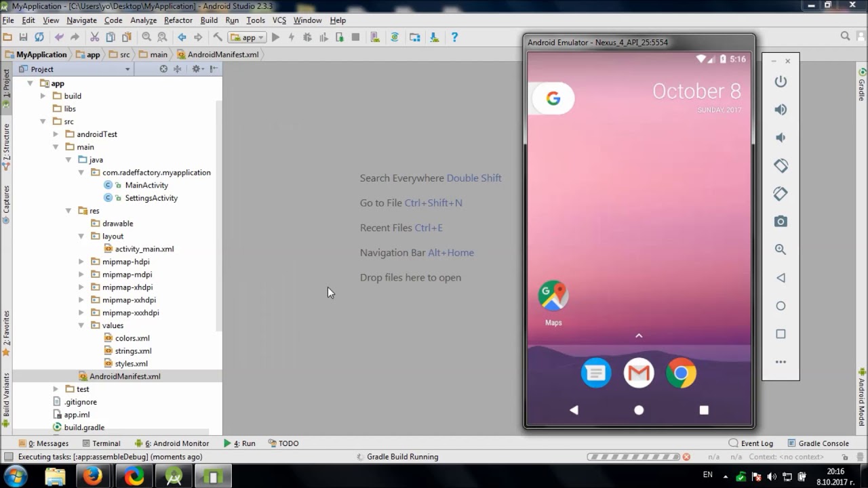Select MainActivity in the project tree
The image size is (868, 488).
pyautogui.click(x=146, y=185)
